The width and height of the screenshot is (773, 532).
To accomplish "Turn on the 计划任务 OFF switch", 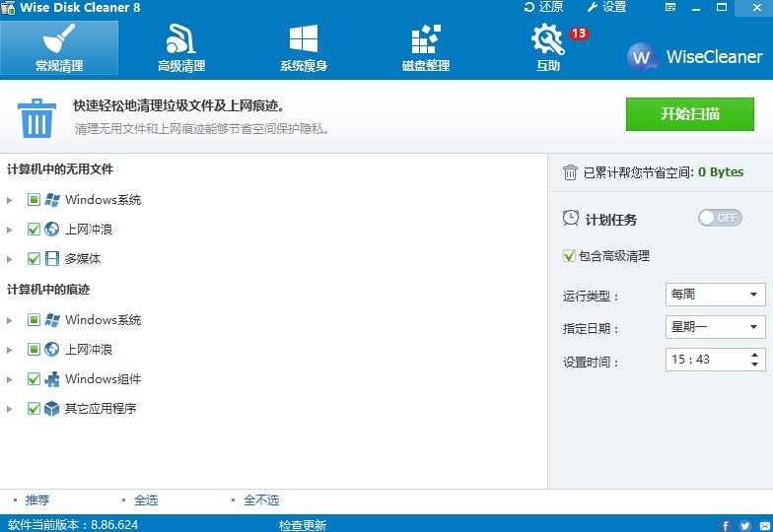I will 720,218.
